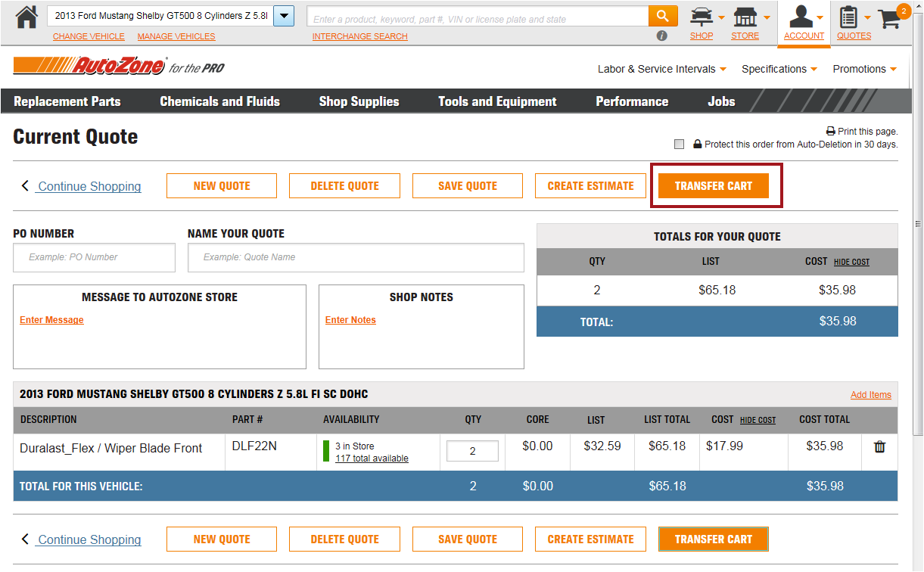The height and width of the screenshot is (572, 924).
Task: Open the Tools and Equipment menu
Action: coord(497,101)
